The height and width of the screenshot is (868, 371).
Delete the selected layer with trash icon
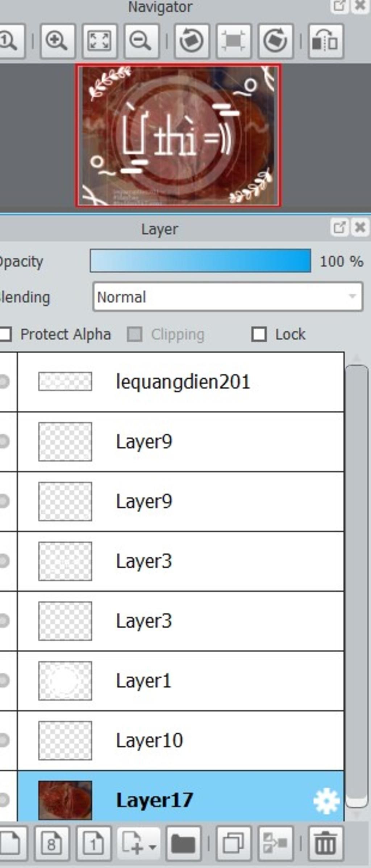tap(325, 843)
